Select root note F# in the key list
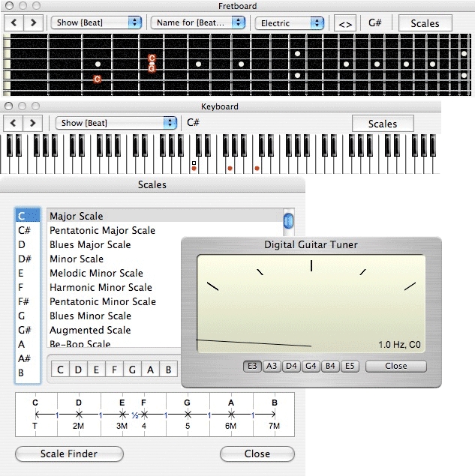Screen dimensions: 475x476 pyautogui.click(x=28, y=302)
